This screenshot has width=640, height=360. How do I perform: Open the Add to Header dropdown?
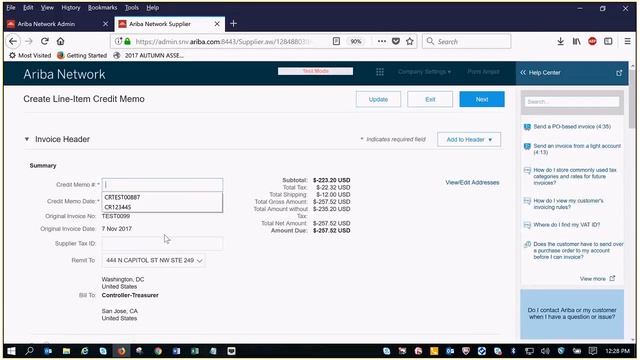tap(469, 140)
